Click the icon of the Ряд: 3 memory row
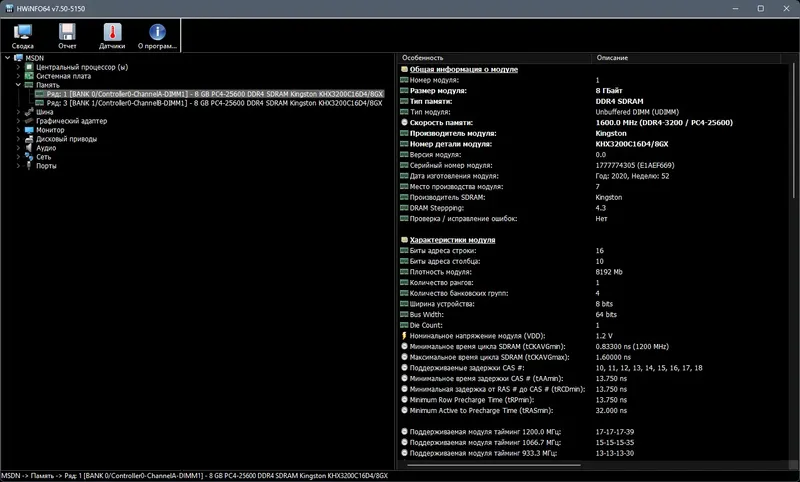The height and width of the screenshot is (482, 800). pyautogui.click(x=40, y=103)
